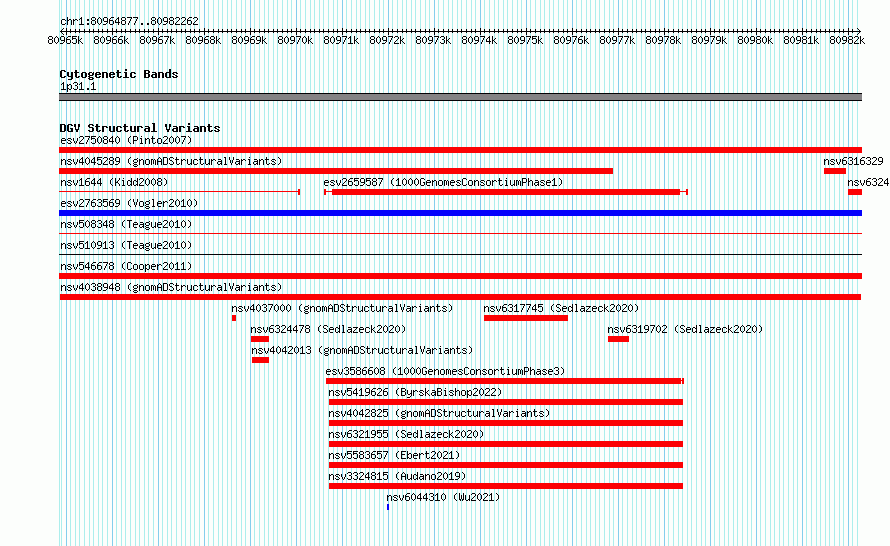
Task: Select the short red nsv6324478 bar
Action: (x=260, y=339)
